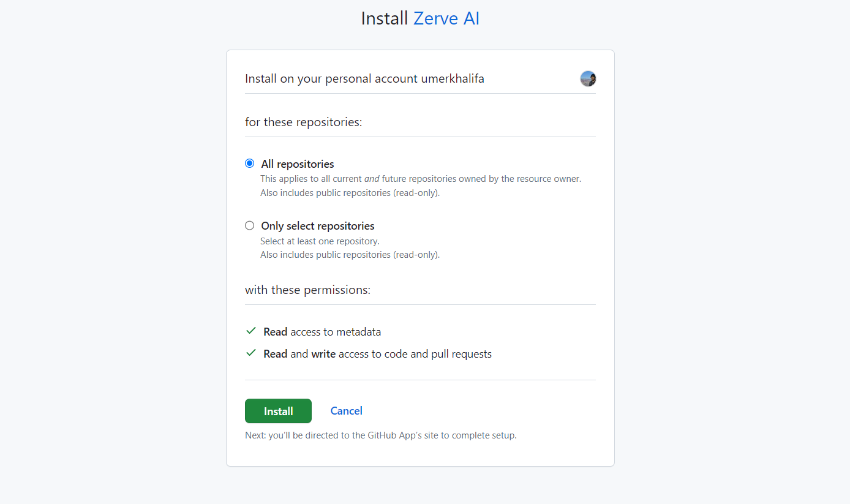The width and height of the screenshot is (850, 504).
Task: Cancel the Zerve AI installation
Action: pos(346,411)
